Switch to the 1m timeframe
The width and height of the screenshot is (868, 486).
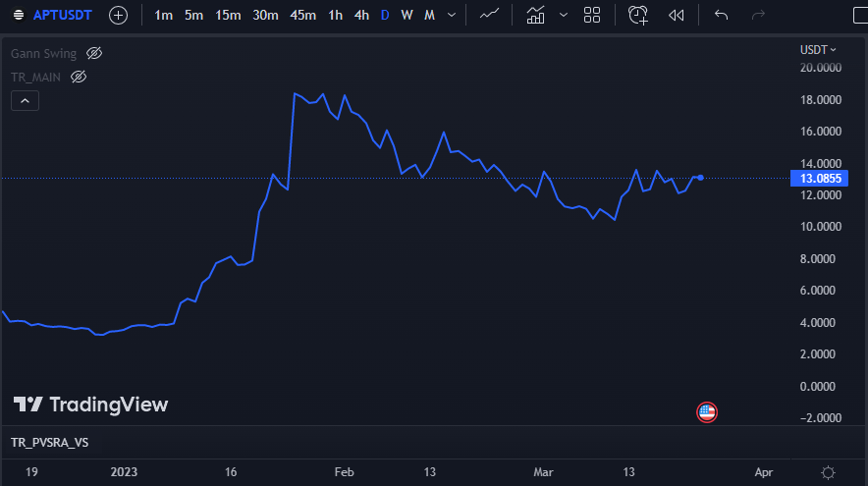(163, 15)
